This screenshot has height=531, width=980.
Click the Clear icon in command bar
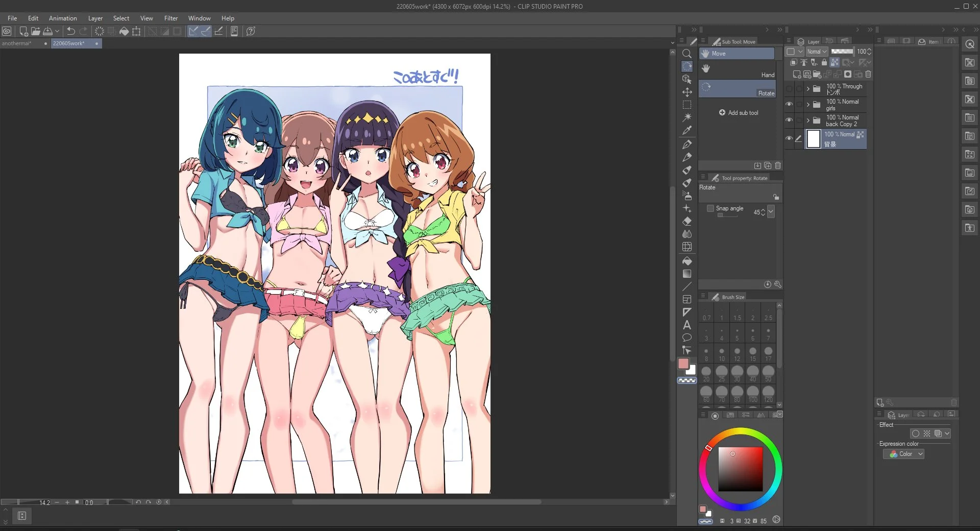100,31
